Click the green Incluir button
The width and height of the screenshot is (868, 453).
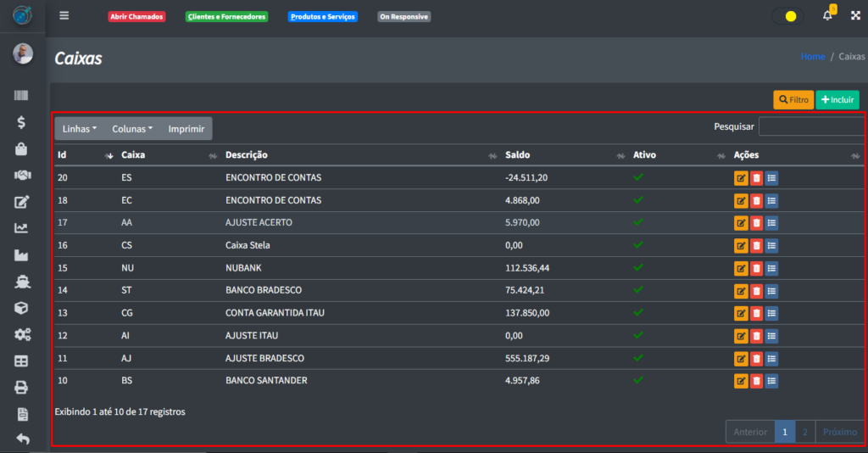[x=837, y=100]
